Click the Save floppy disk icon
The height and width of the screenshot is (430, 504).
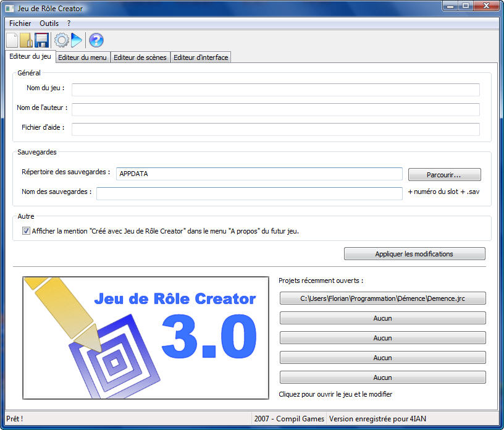(41, 40)
